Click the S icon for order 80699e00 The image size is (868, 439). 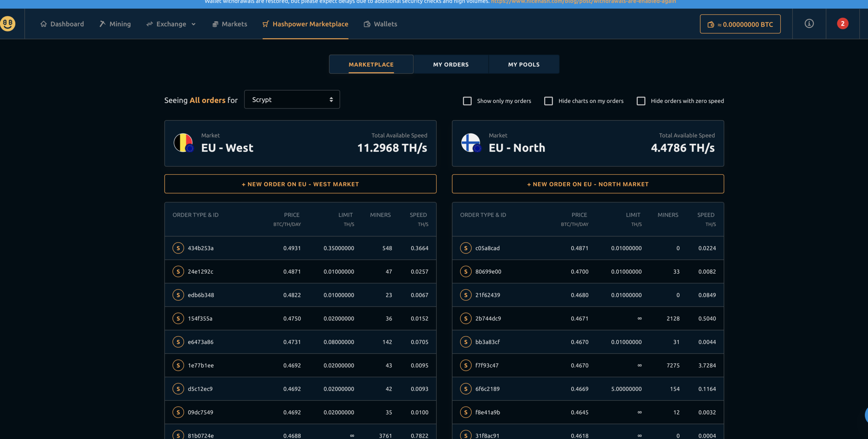466,271
